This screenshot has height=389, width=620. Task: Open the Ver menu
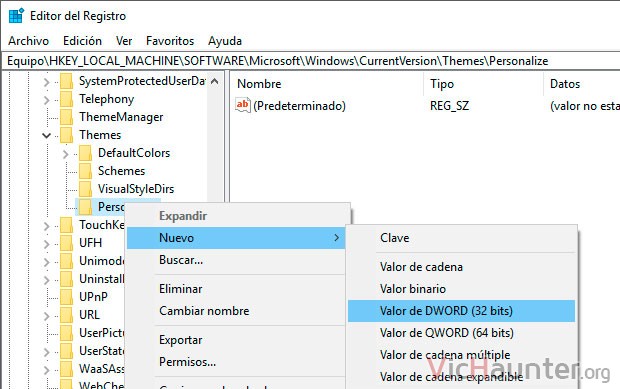click(124, 41)
